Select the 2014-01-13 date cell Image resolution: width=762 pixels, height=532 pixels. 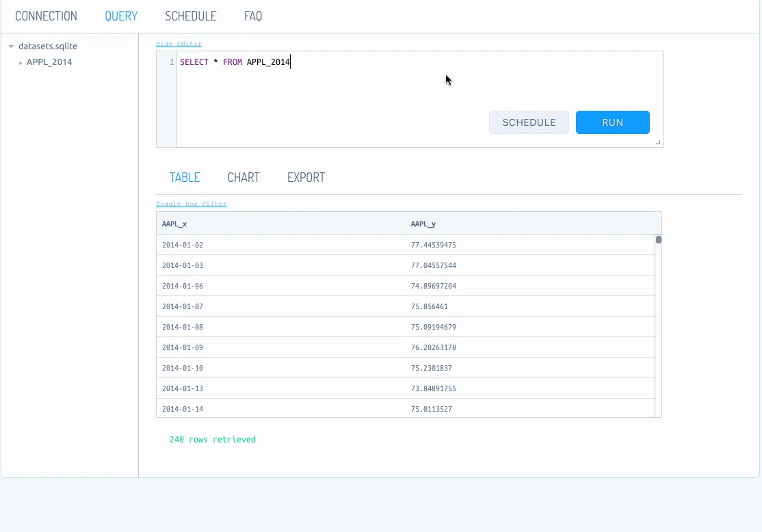tap(183, 388)
